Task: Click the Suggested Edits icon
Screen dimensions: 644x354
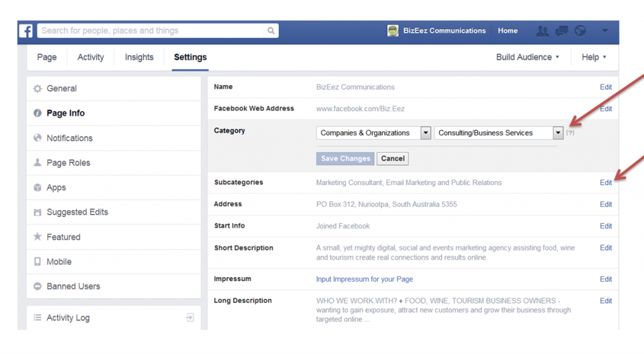Action: tap(37, 212)
